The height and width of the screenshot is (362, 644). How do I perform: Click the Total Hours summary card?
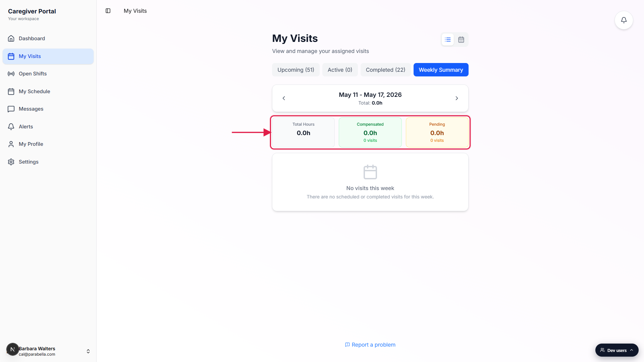[303, 132]
